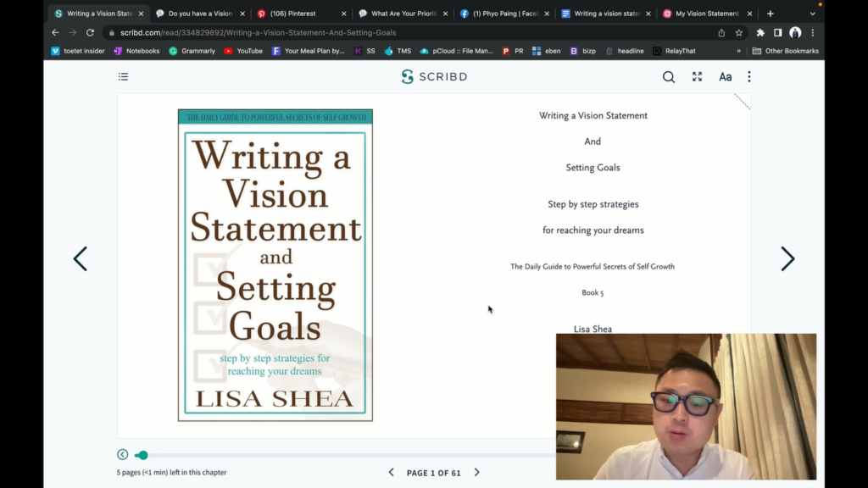Open the headline bookmark
The height and width of the screenshot is (488, 868).
(x=625, y=51)
